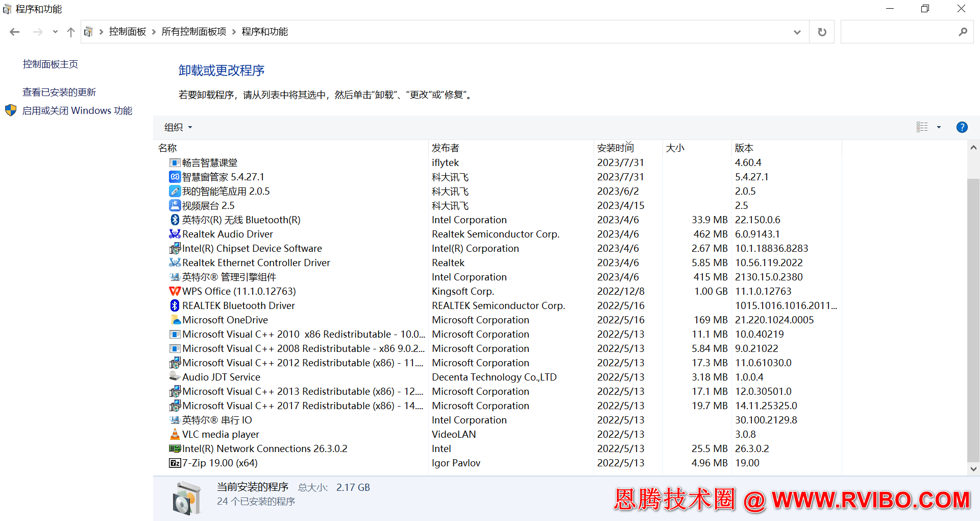980x521 pixels.
Task: Select Igor Pavlov publisher cell
Action: [456, 463]
